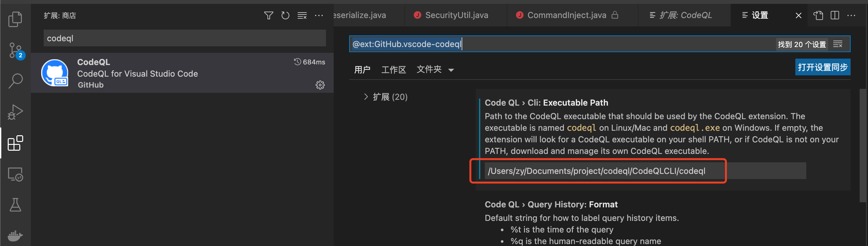Click the GitHub publisher name
Image resolution: width=868 pixels, height=246 pixels.
click(x=91, y=85)
